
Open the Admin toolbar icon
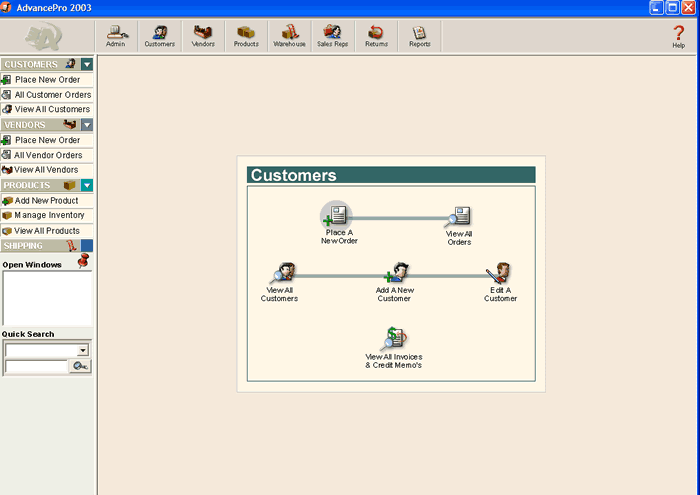coord(116,36)
